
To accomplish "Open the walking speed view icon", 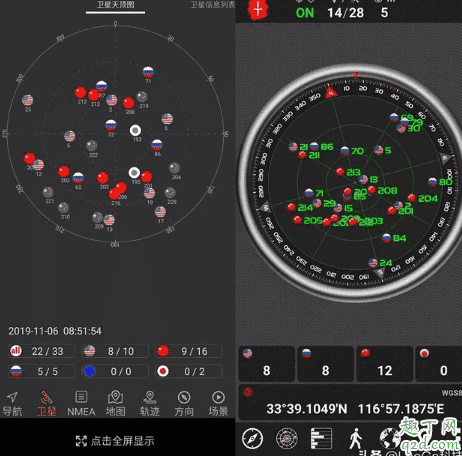I will (356, 439).
